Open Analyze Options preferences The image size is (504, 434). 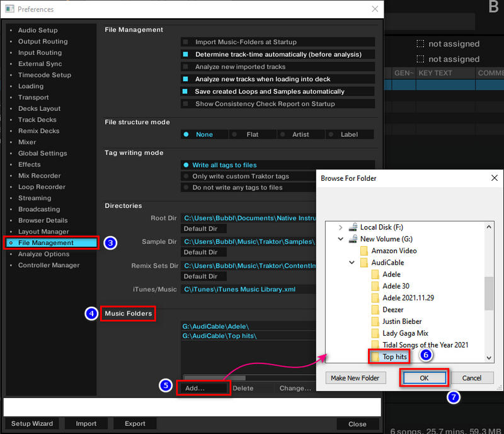pyautogui.click(x=43, y=254)
